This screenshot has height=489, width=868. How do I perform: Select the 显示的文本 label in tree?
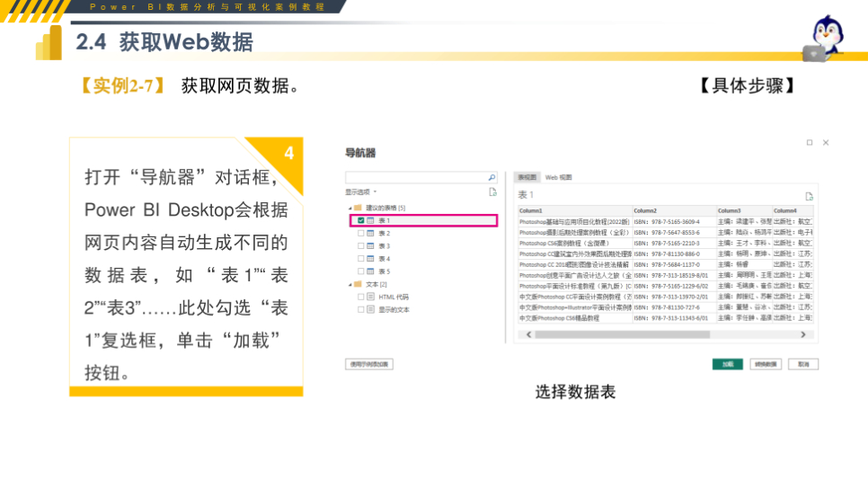tap(394, 309)
